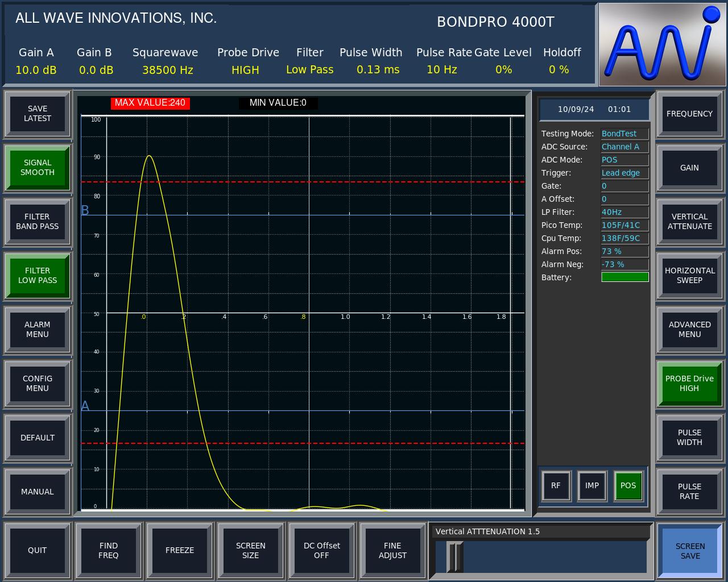Click the ADC Mode POS field
Screen dimensions: 728x582
pos(624,160)
